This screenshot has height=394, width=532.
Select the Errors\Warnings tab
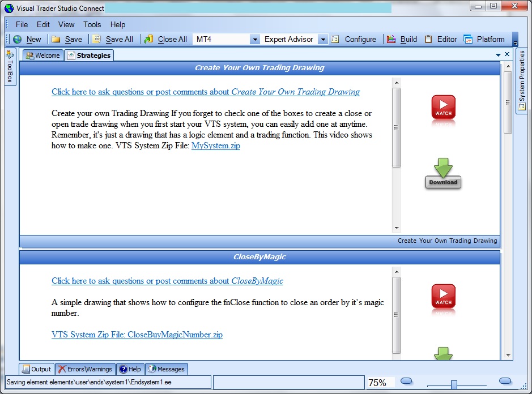pyautogui.click(x=85, y=369)
